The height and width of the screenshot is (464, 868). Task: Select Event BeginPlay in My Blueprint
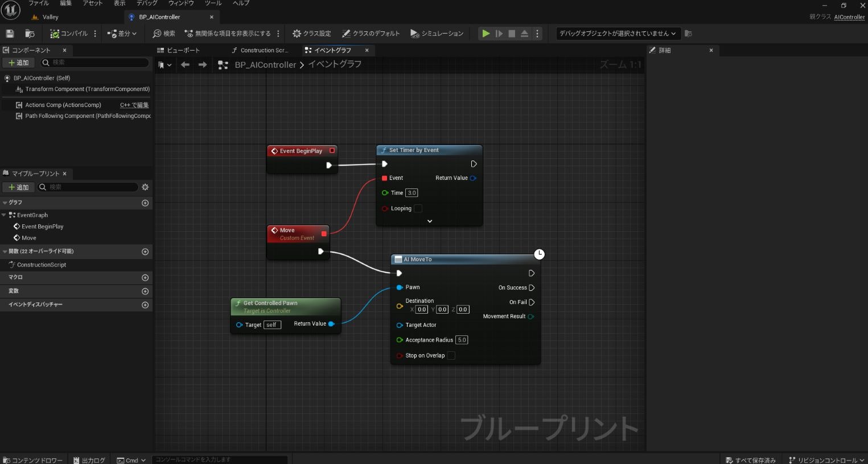coord(42,227)
